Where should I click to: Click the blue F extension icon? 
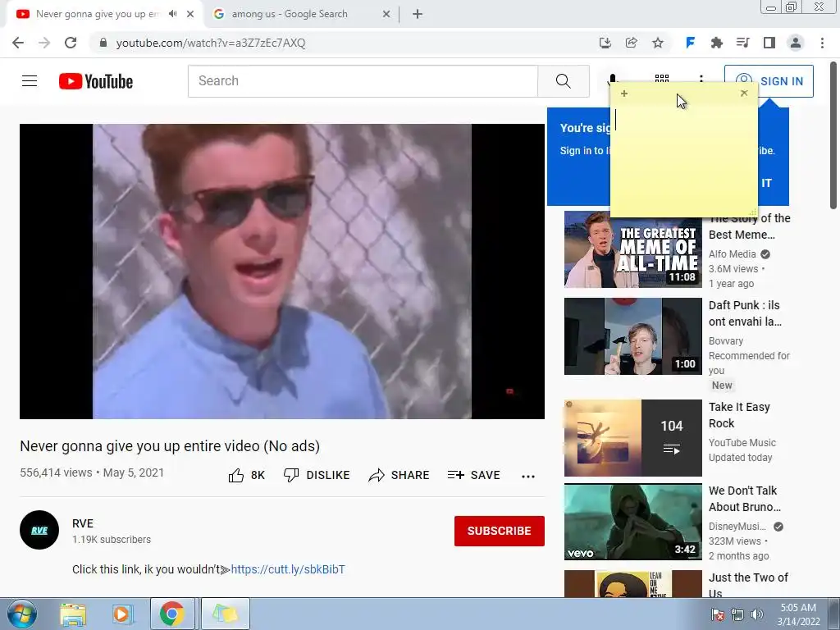[691, 43]
